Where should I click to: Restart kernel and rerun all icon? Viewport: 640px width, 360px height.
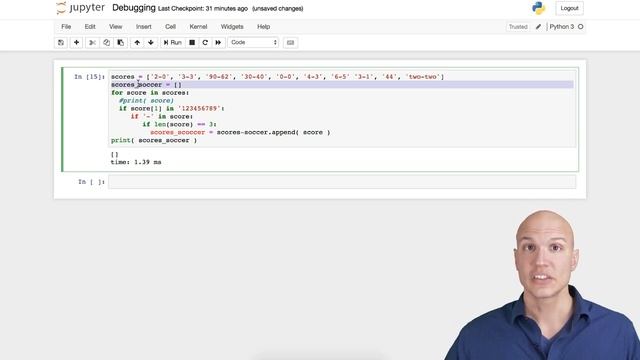(218, 42)
